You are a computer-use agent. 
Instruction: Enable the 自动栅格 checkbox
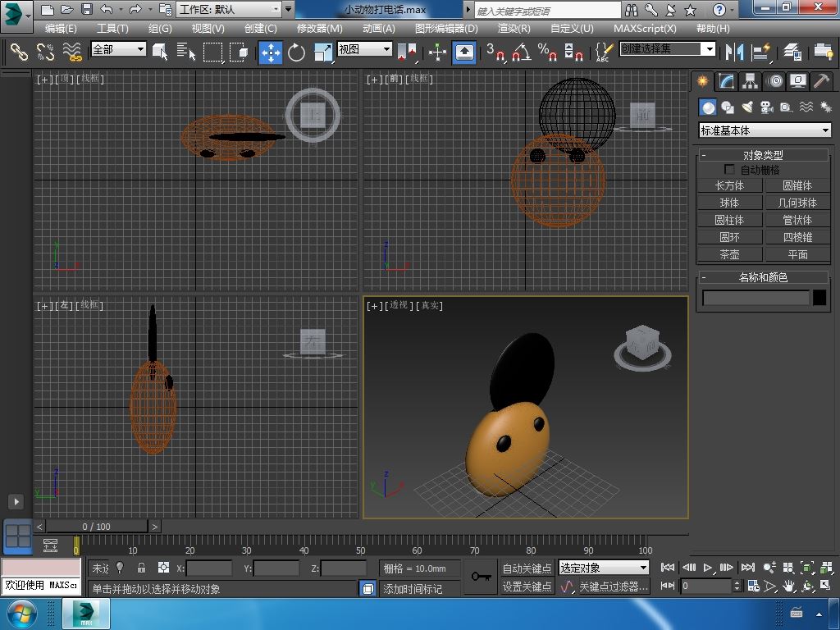click(x=729, y=169)
